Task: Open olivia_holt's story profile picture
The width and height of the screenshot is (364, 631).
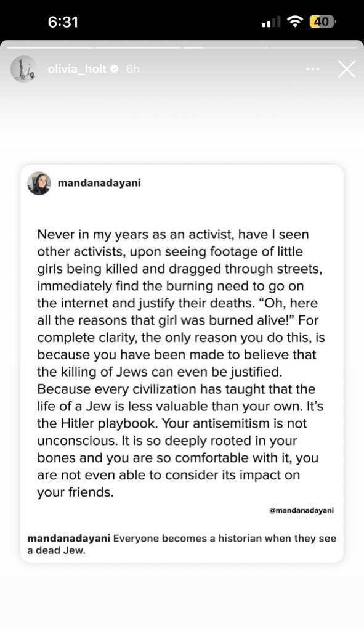Action: (x=23, y=69)
